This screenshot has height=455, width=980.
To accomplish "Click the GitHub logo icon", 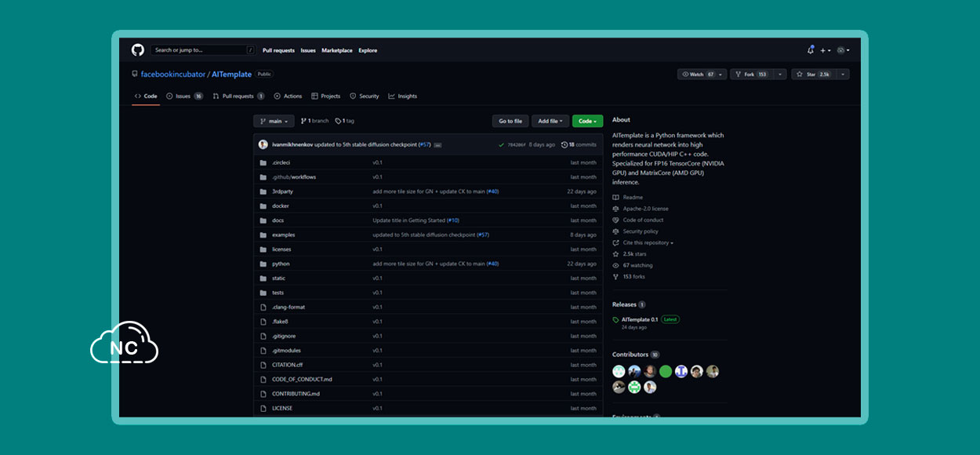I will 137,50.
